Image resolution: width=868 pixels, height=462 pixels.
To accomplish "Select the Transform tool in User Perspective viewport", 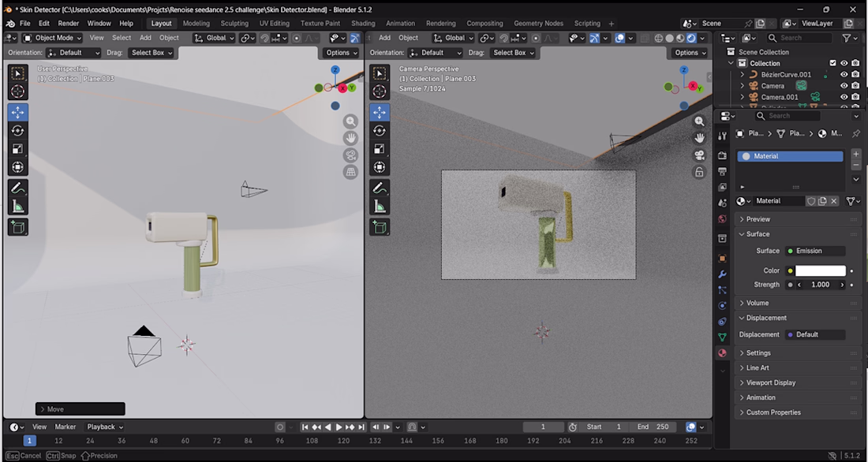I will pos(17,167).
